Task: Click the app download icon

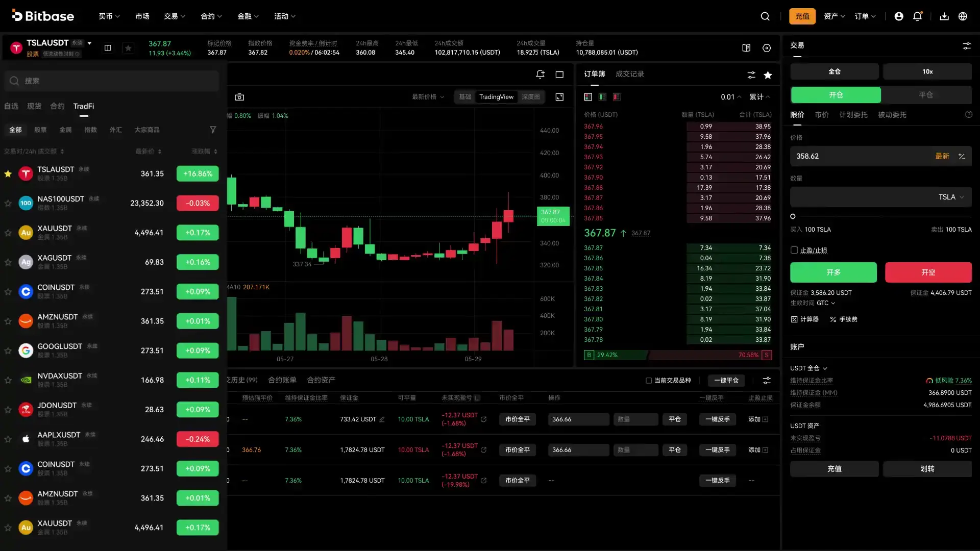Action: (x=944, y=16)
